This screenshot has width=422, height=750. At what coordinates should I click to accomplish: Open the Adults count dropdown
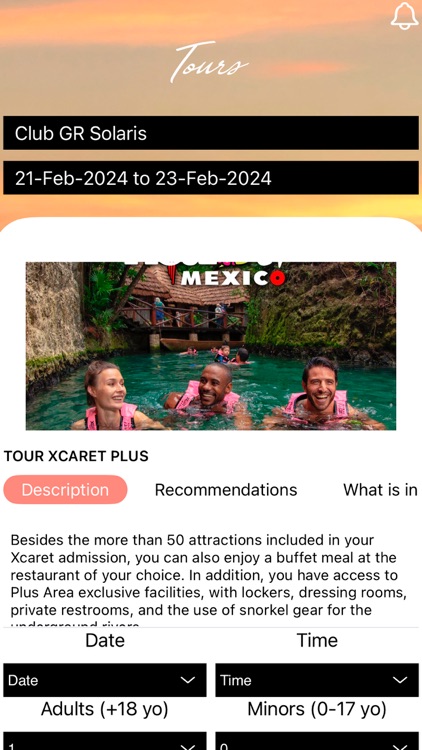(x=105, y=741)
